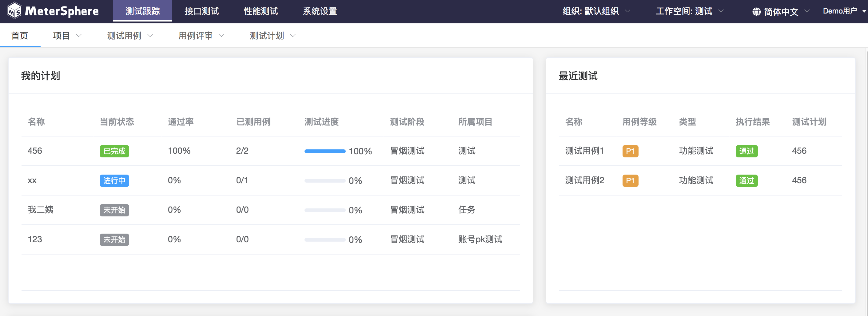Click the 已完成 status tag for plan 456
Image resolution: width=868 pixels, height=316 pixels.
[x=114, y=151]
